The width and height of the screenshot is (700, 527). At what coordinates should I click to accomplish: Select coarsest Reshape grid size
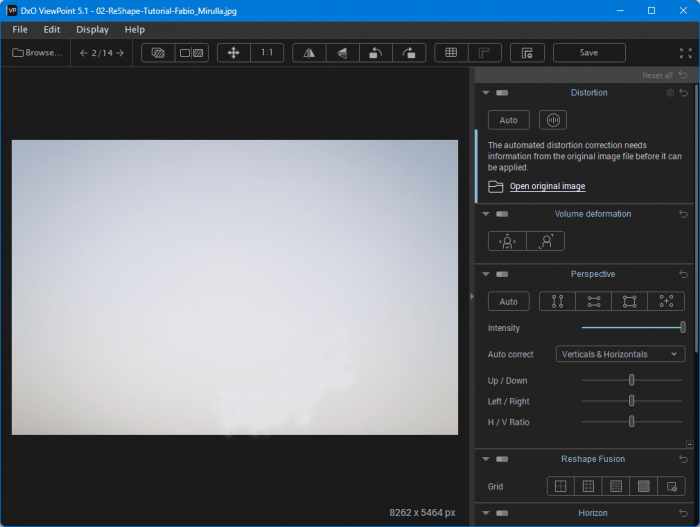(x=561, y=486)
